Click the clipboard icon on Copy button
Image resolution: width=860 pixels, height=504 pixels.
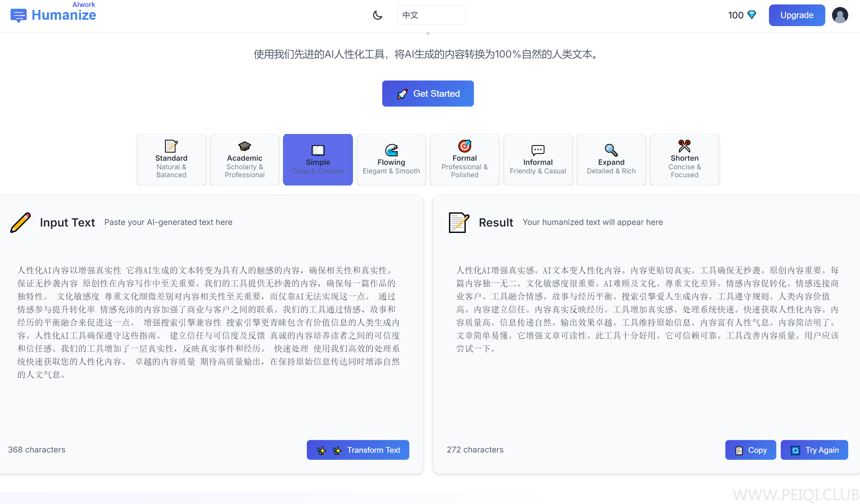[739, 451]
